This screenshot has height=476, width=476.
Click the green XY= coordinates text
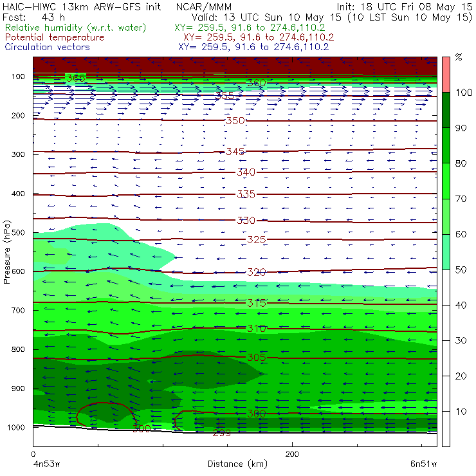point(250,28)
